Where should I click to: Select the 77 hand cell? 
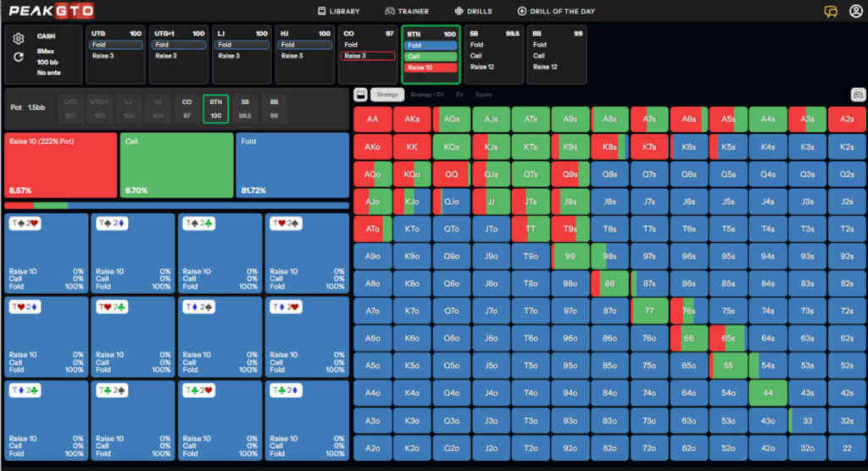click(649, 311)
